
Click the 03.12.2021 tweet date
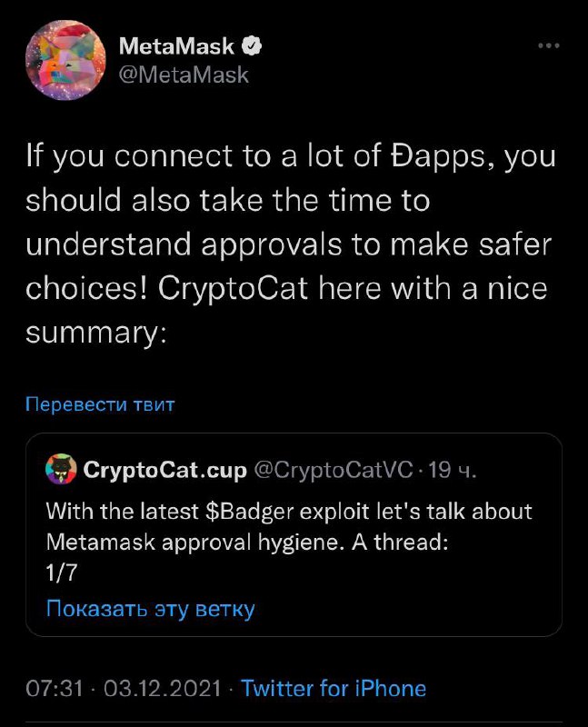(x=164, y=688)
